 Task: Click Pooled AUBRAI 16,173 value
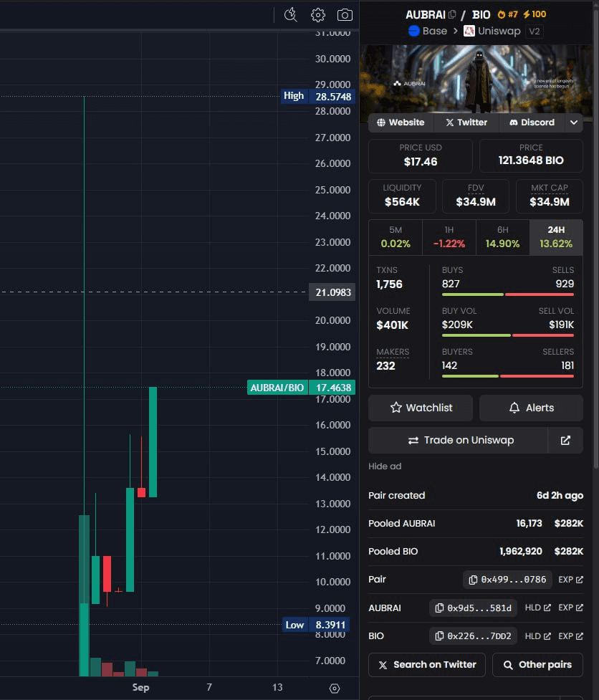pyautogui.click(x=529, y=523)
